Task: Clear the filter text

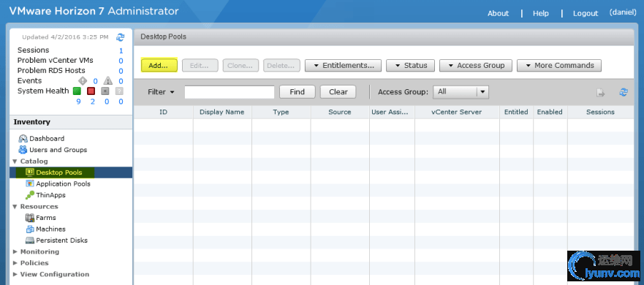Action: point(338,92)
